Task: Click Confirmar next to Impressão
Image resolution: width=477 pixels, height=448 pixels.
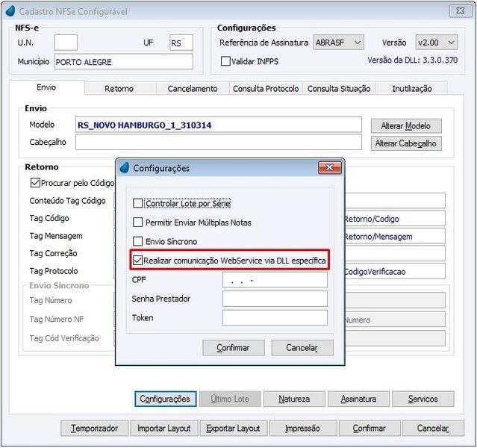Action: [x=370, y=428]
